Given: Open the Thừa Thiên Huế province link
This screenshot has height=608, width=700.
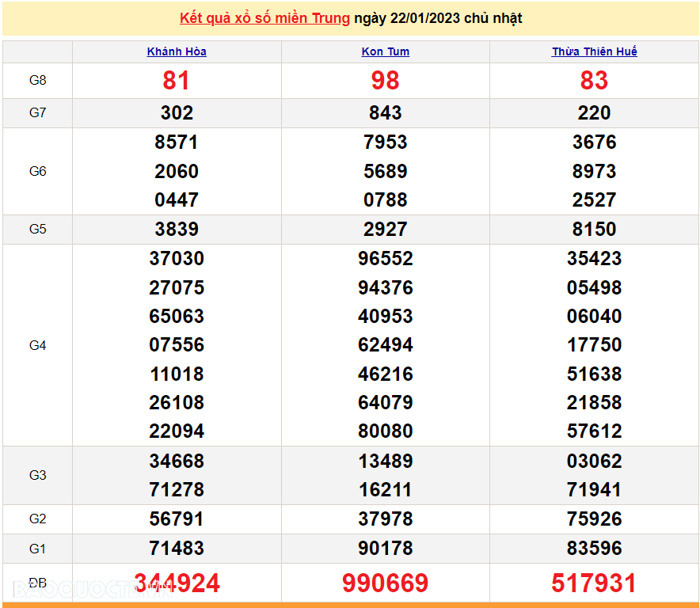Looking at the screenshot, I should pyautogui.click(x=594, y=51).
